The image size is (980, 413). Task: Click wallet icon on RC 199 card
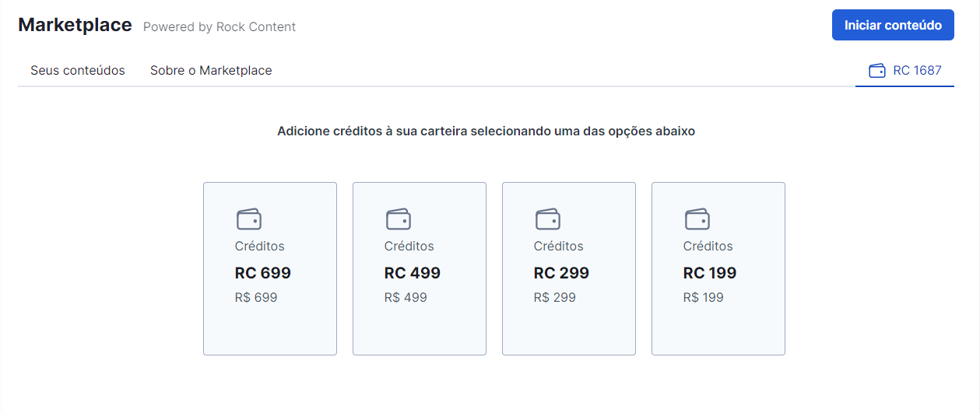click(697, 219)
